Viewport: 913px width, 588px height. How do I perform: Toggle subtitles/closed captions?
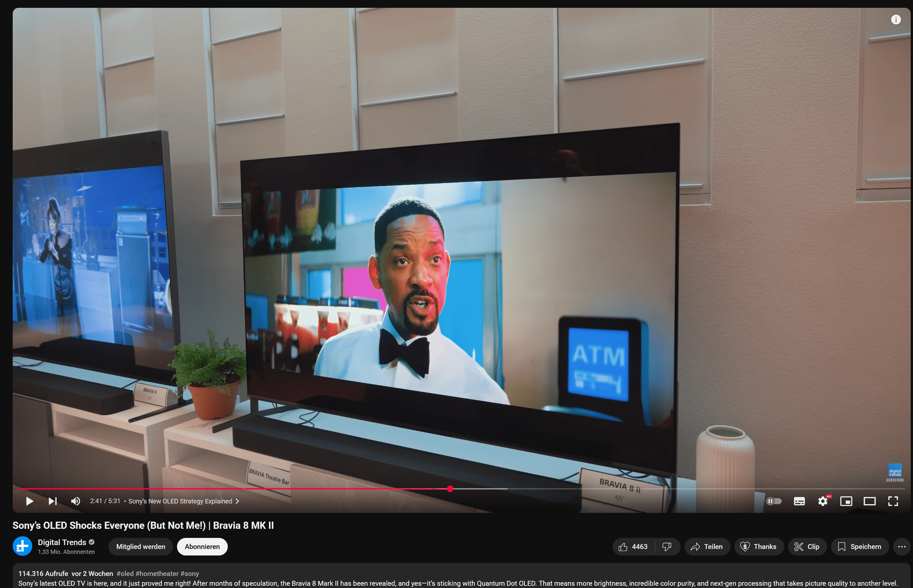click(x=799, y=501)
